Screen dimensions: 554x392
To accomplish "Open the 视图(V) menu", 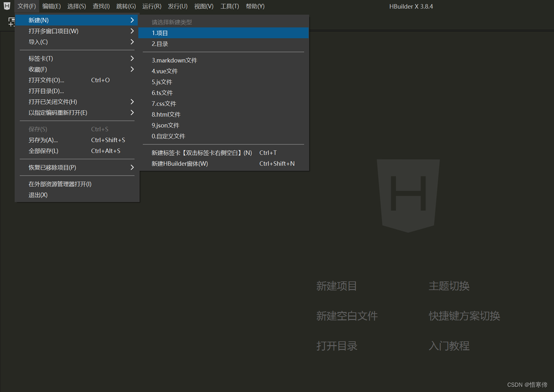I will pos(204,6).
